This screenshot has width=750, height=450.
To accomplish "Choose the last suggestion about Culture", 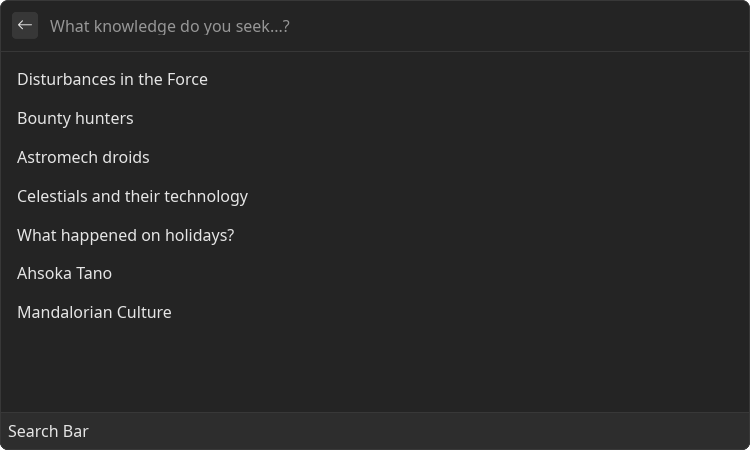I will [375, 312].
